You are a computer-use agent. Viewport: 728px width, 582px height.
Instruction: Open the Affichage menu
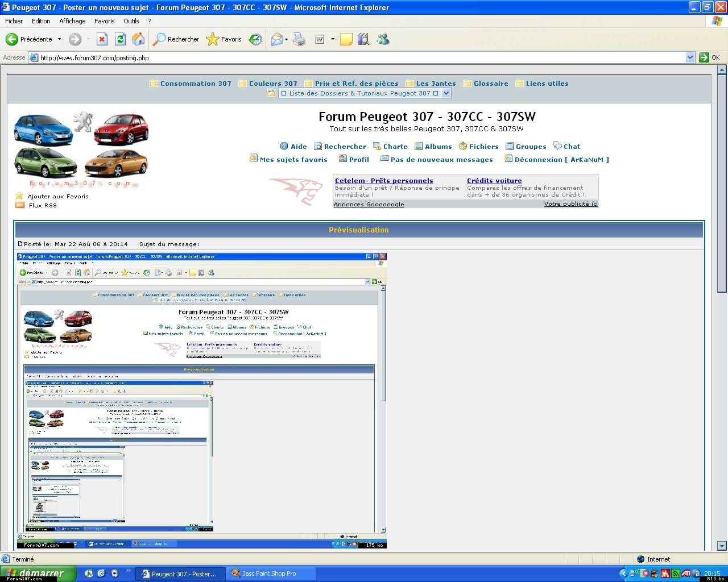point(72,21)
